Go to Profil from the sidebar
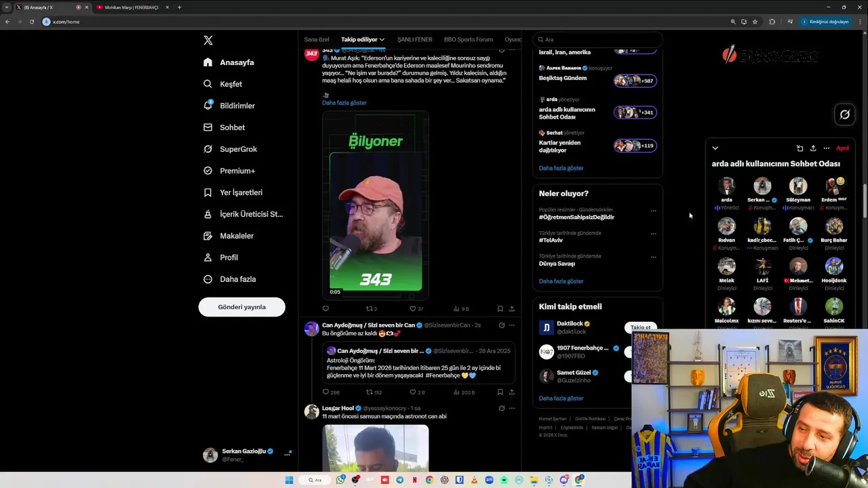This screenshot has height=488, width=868. click(220, 258)
